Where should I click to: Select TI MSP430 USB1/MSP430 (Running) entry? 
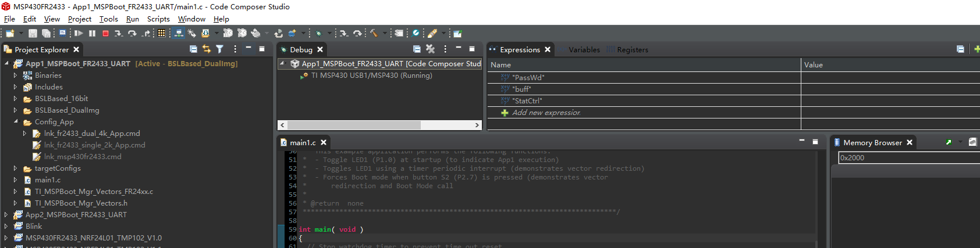click(371, 76)
